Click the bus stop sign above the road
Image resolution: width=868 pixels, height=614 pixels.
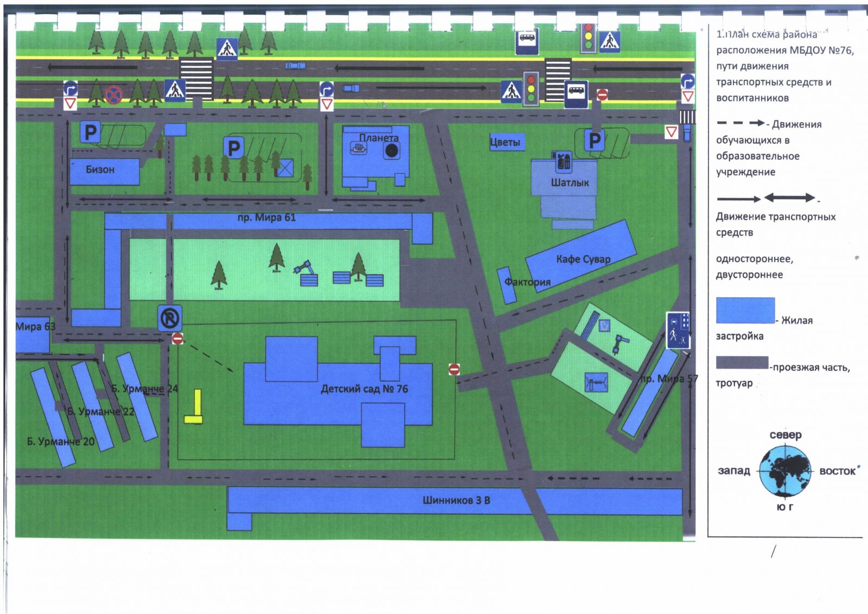pos(526,41)
